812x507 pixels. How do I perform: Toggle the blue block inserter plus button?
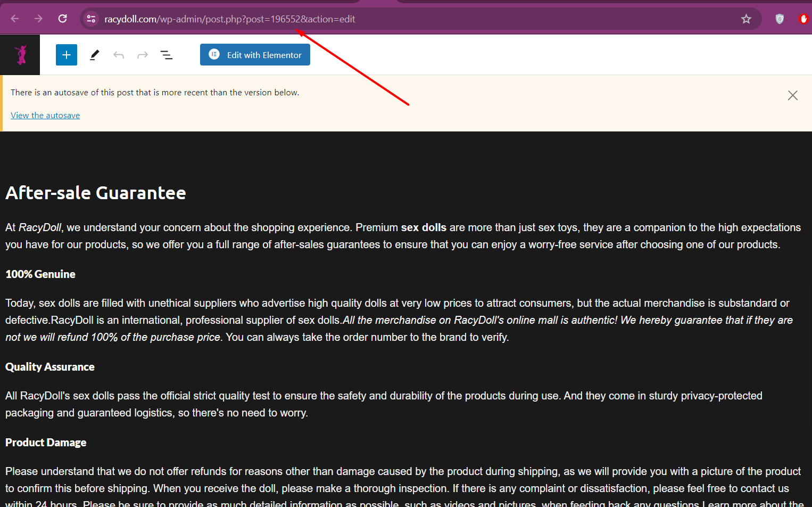[x=67, y=55]
